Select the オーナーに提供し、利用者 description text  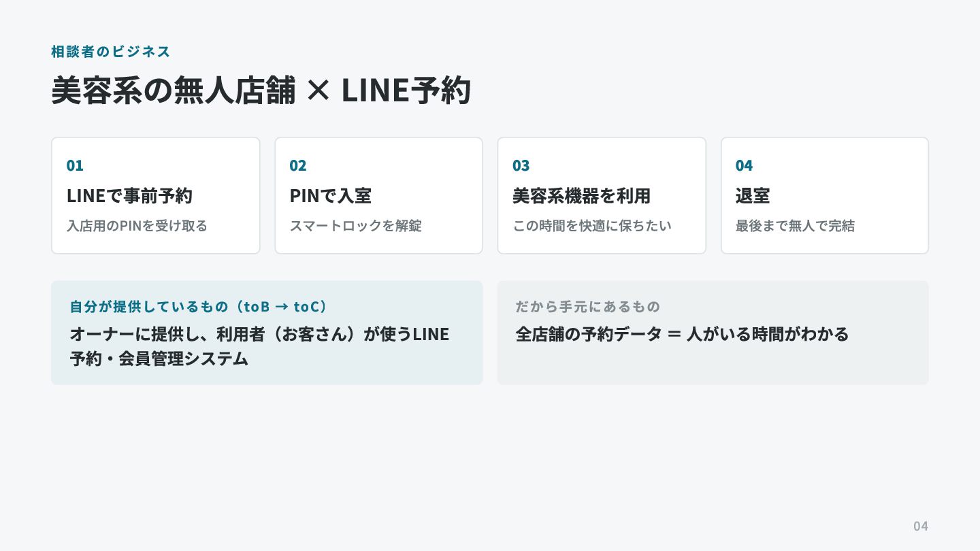click(x=259, y=334)
